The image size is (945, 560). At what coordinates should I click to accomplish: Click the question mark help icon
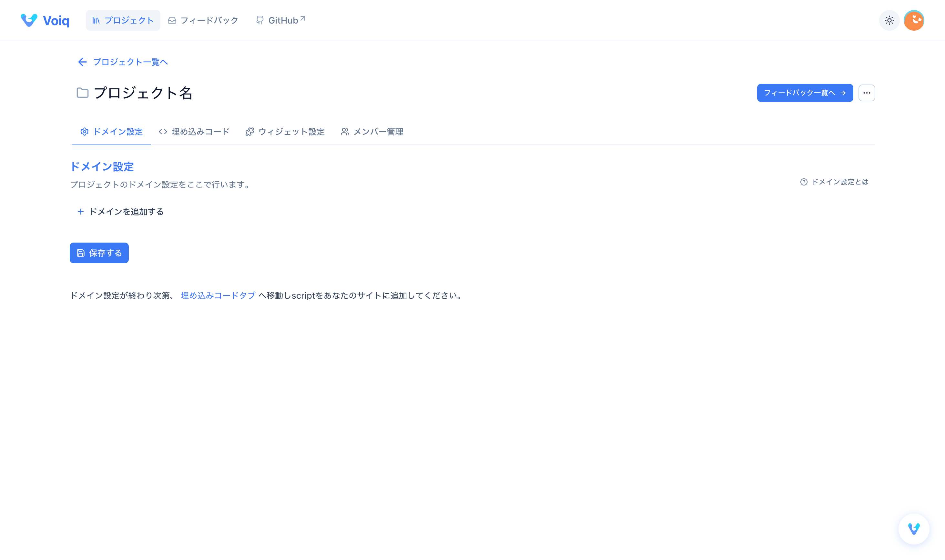804,182
